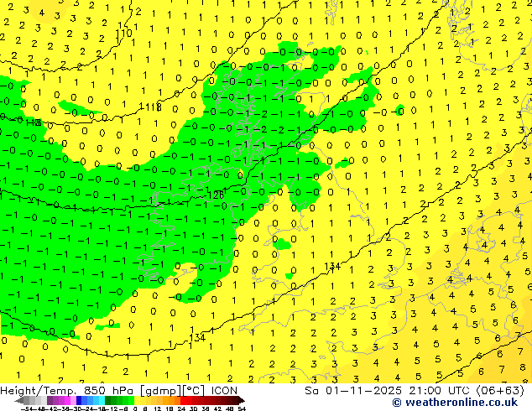
Task: Open the weatheronline.co.uk copyright link
Action: (455, 403)
